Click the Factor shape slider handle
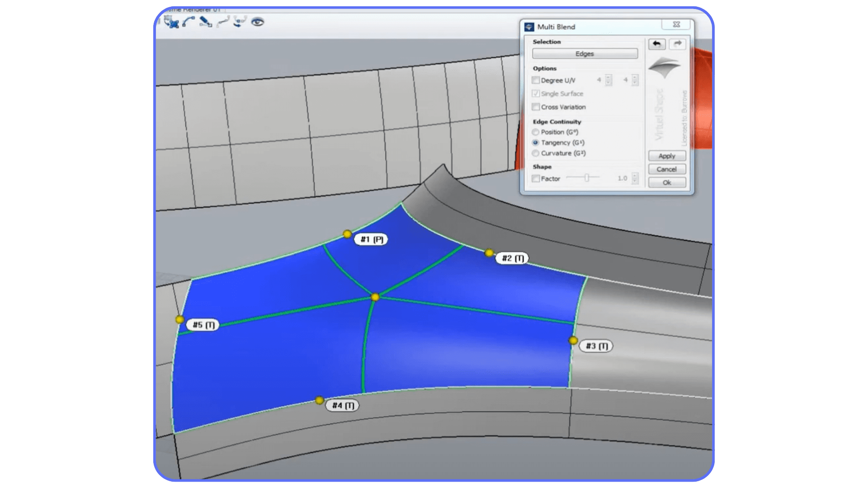Viewport: 868px width, 488px height. pos(587,177)
